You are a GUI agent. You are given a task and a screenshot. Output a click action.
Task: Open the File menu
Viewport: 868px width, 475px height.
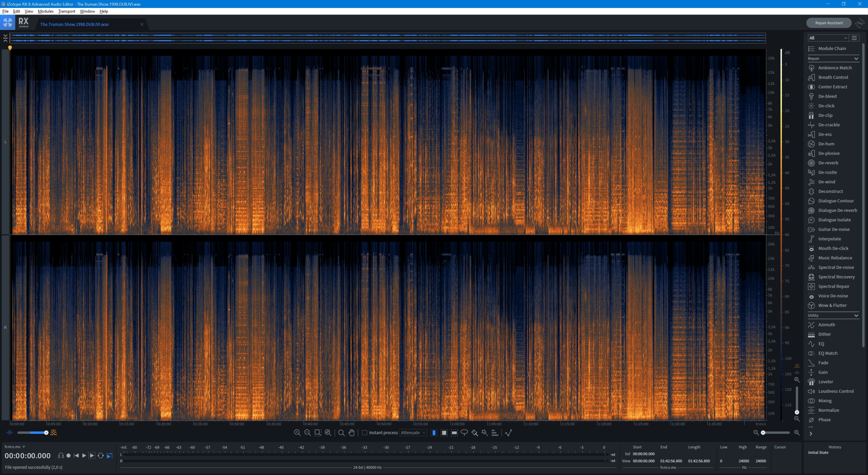click(5, 11)
